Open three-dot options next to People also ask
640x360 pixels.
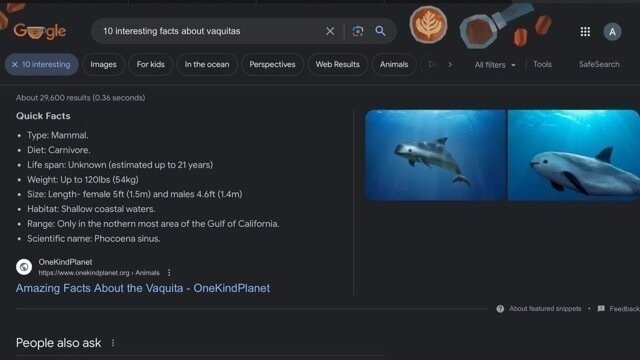(113, 343)
